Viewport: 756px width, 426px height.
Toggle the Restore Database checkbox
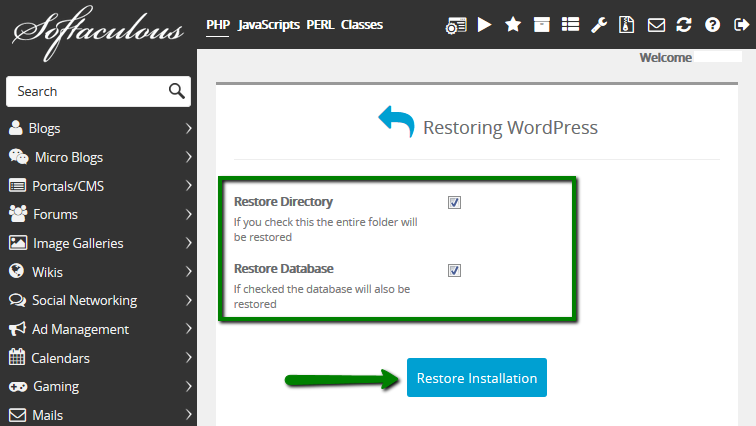(454, 270)
